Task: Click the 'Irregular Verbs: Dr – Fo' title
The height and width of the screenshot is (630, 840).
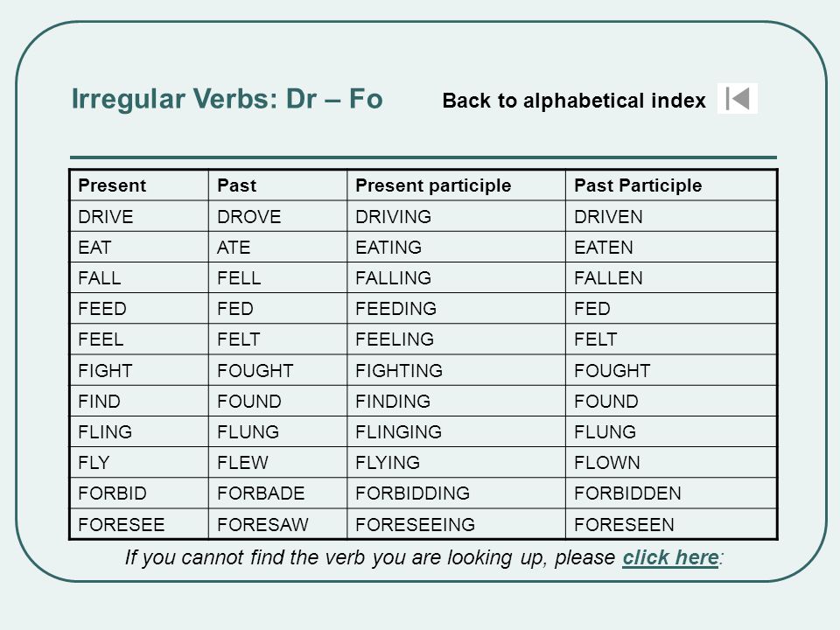Action: tap(227, 99)
